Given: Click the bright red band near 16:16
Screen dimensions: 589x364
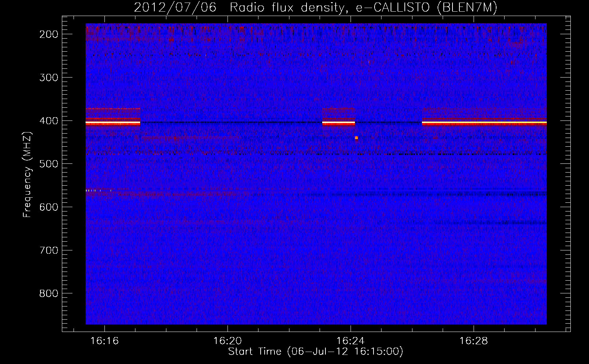Looking at the screenshot, I should click(x=113, y=123).
